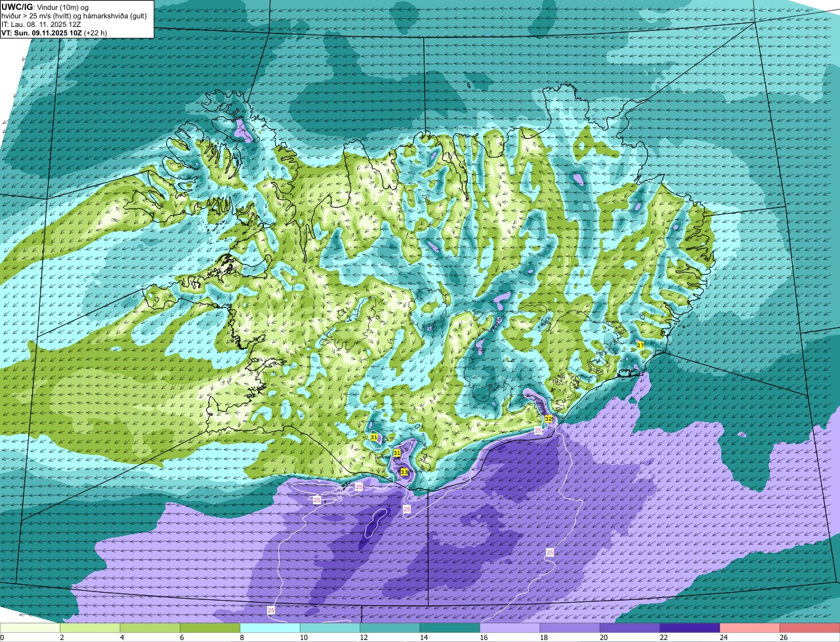Click the 10–12 m/s light teal legend swatch
The width and height of the screenshot is (840, 642).
point(330,628)
